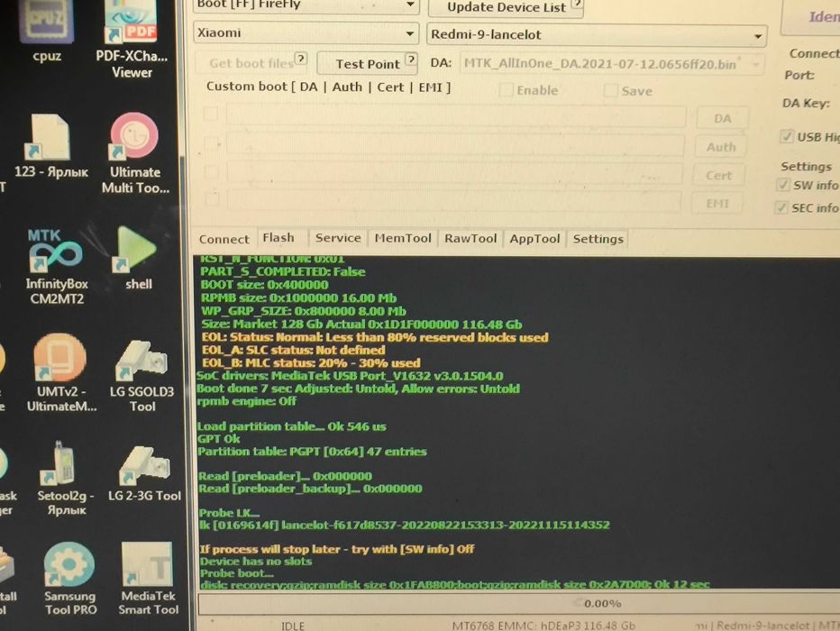840x631 pixels.
Task: Open the MemTool tab
Action: click(403, 238)
